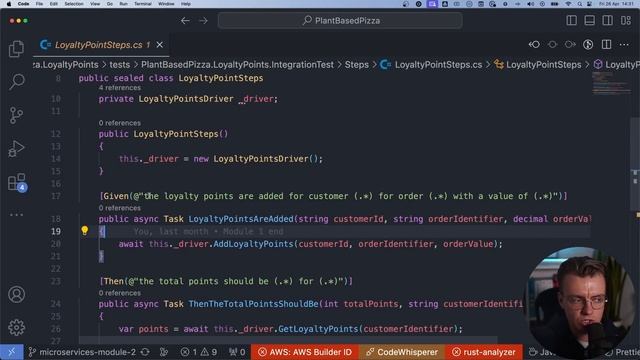640x360 pixels.
Task: Select PlantBasedPizza.LoyaltyPoints.IntegrationTest breadcrumb
Action: [237, 64]
